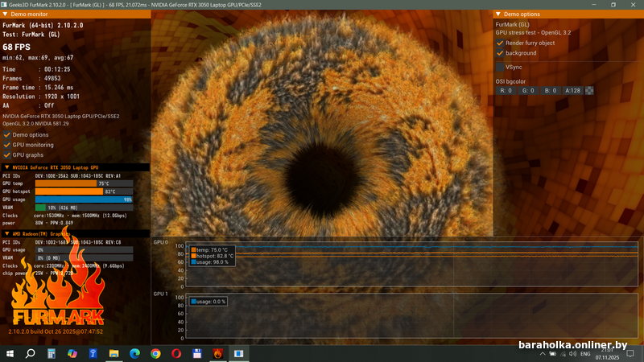Screen dimensions: 644x362
Task: Click the ENG language indicator in tray
Action: pos(585,354)
